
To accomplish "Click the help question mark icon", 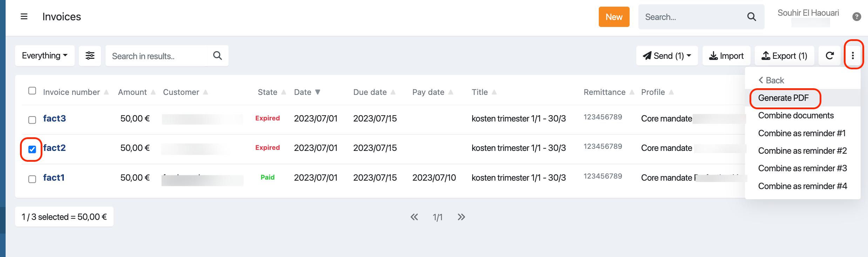I will click(856, 17).
